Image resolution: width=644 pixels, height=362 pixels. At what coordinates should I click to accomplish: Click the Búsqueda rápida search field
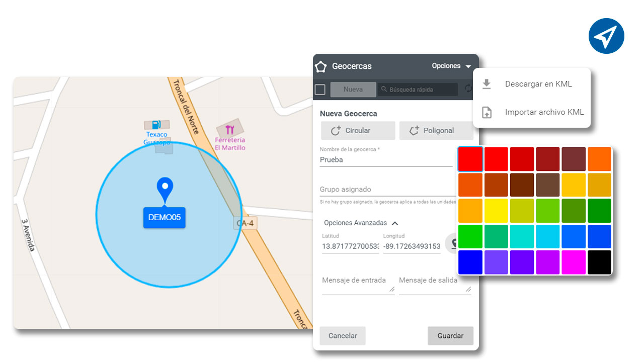click(x=418, y=89)
